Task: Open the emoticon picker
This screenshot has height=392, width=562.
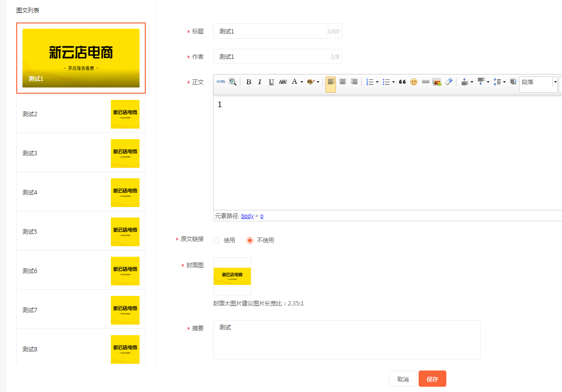Action: click(x=414, y=82)
